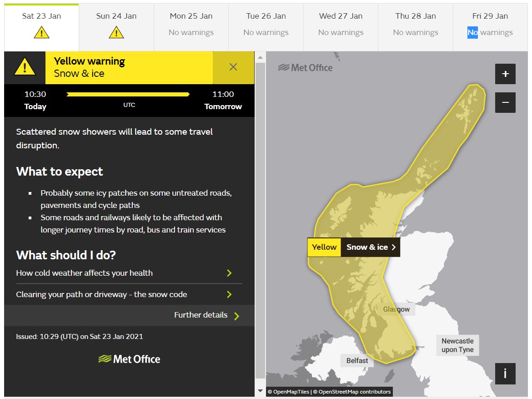Screen dimensions: 532x399
Task: Click the Issued 10:29 (UTC) timestamp
Action: click(80, 337)
